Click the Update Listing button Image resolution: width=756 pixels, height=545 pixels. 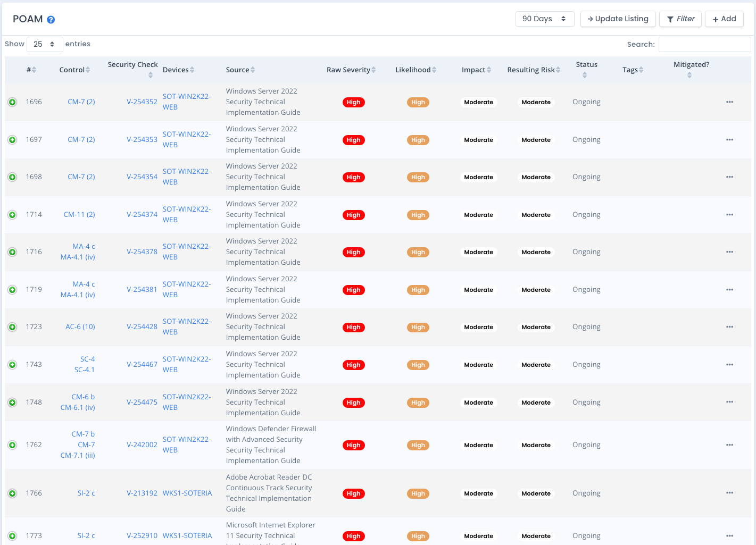point(618,19)
